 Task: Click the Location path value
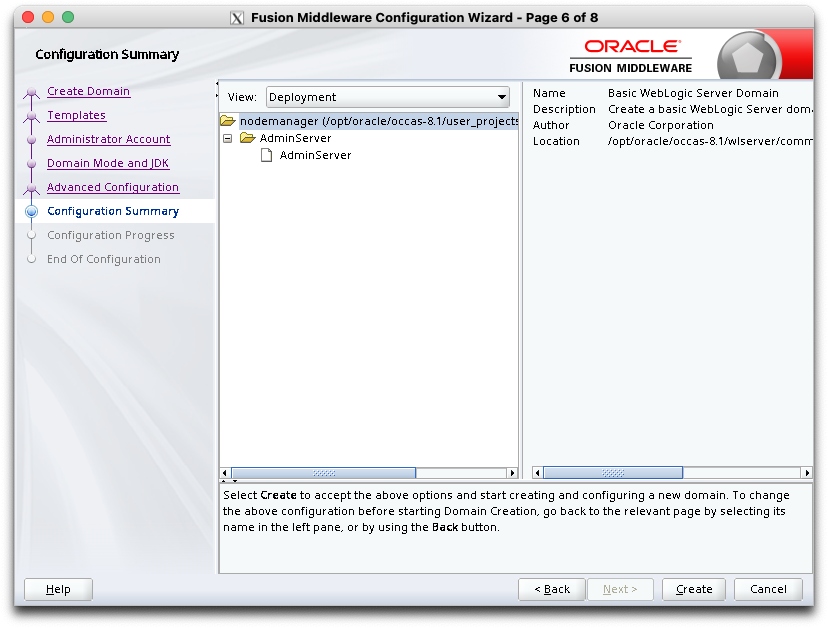(710, 141)
